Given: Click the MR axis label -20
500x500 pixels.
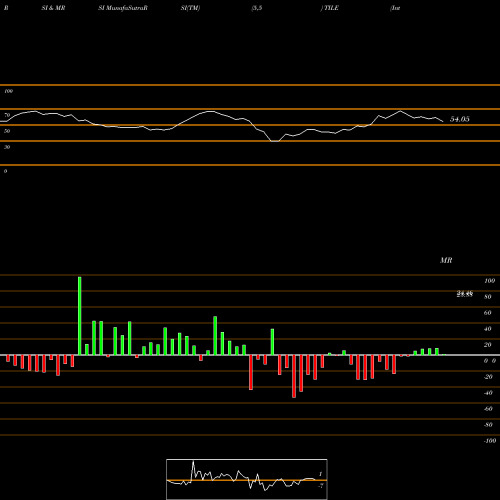Looking at the screenshot, I should [488, 377].
